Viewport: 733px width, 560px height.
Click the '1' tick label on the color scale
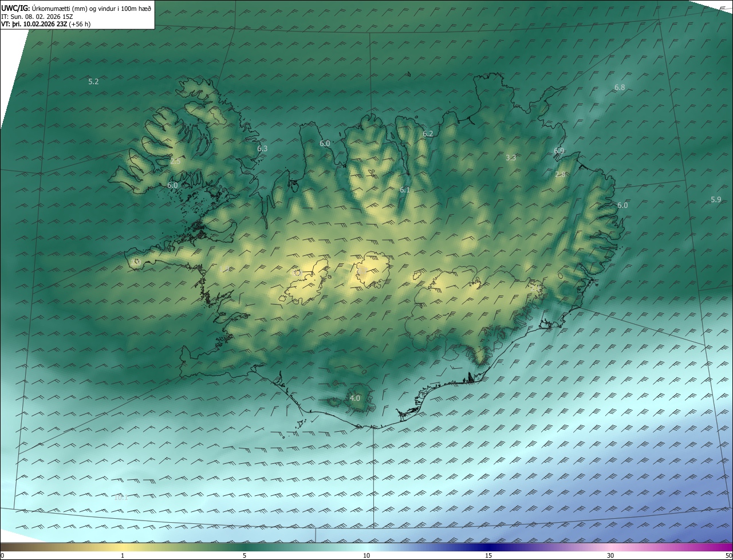pyautogui.click(x=123, y=555)
